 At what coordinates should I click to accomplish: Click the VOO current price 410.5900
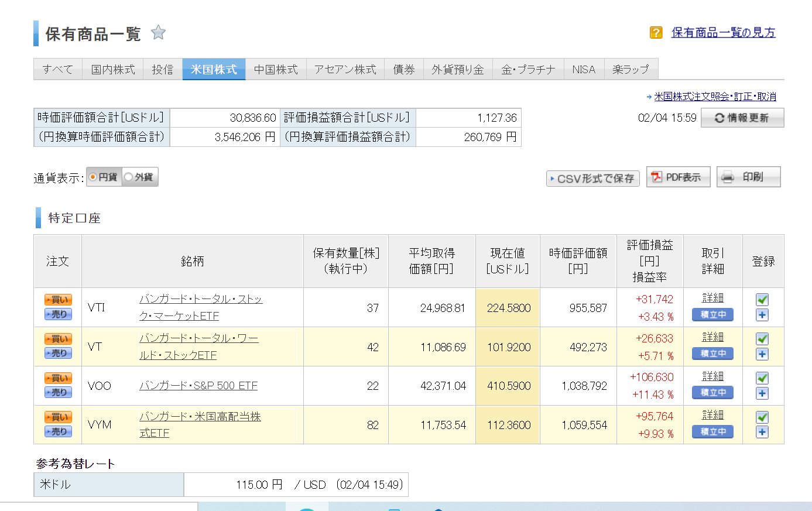pos(509,386)
